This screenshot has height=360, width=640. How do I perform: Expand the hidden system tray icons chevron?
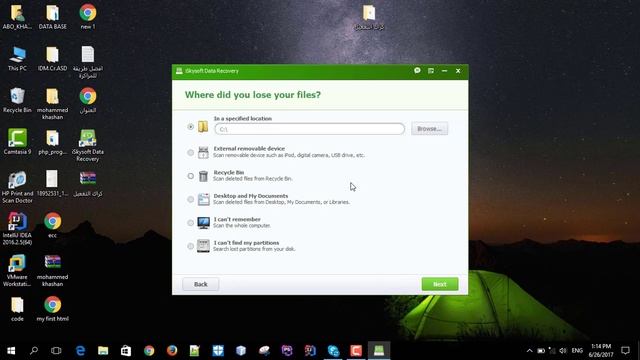tap(529, 351)
